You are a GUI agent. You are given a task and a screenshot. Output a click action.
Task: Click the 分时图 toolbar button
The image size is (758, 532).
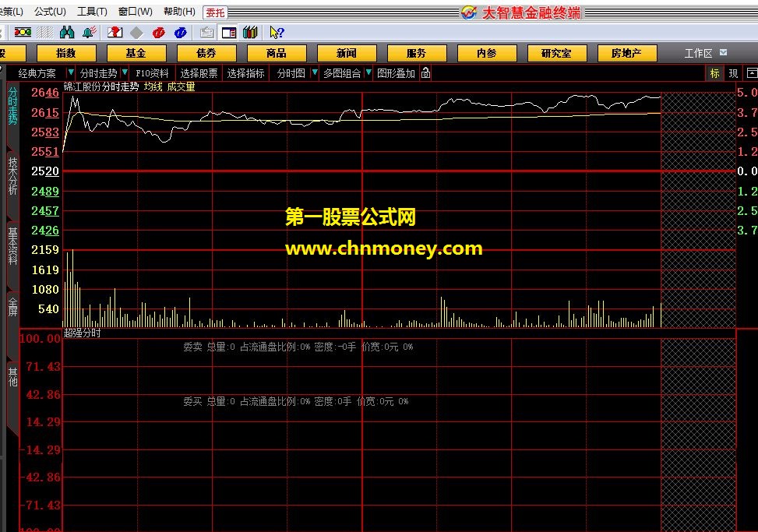click(x=291, y=73)
